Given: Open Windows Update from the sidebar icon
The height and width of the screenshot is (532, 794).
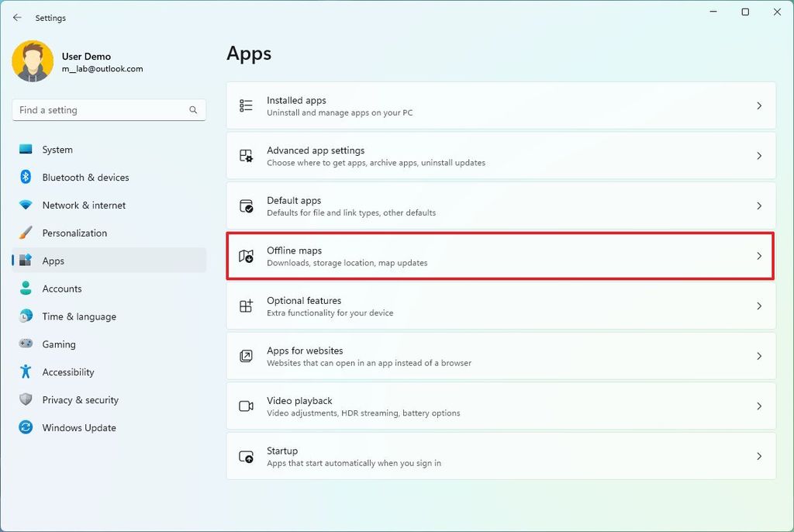Looking at the screenshot, I should pos(26,427).
